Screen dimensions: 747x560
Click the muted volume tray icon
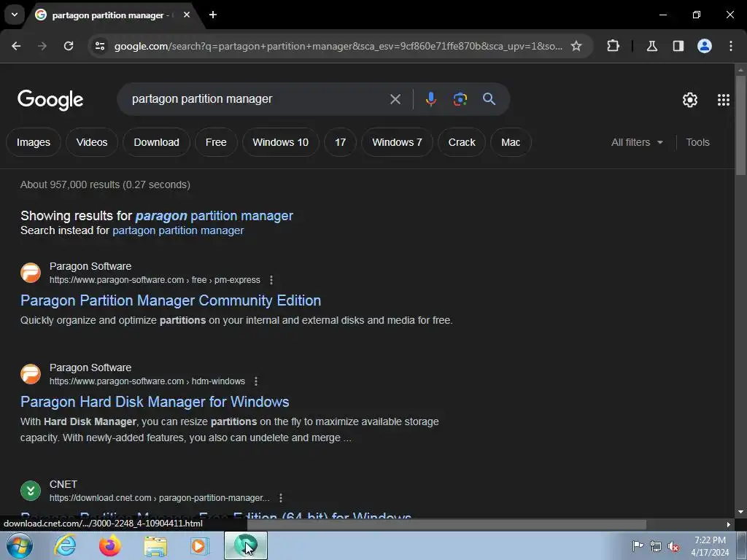[673, 546]
